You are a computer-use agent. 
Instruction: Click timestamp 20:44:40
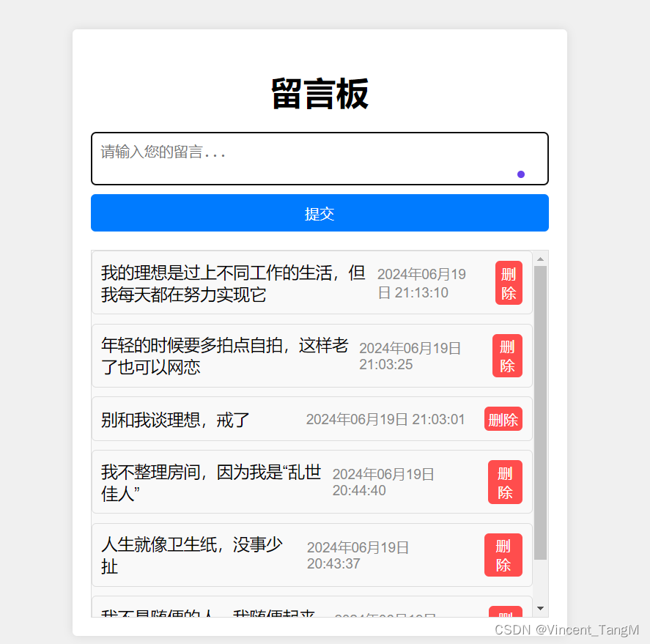(x=359, y=490)
